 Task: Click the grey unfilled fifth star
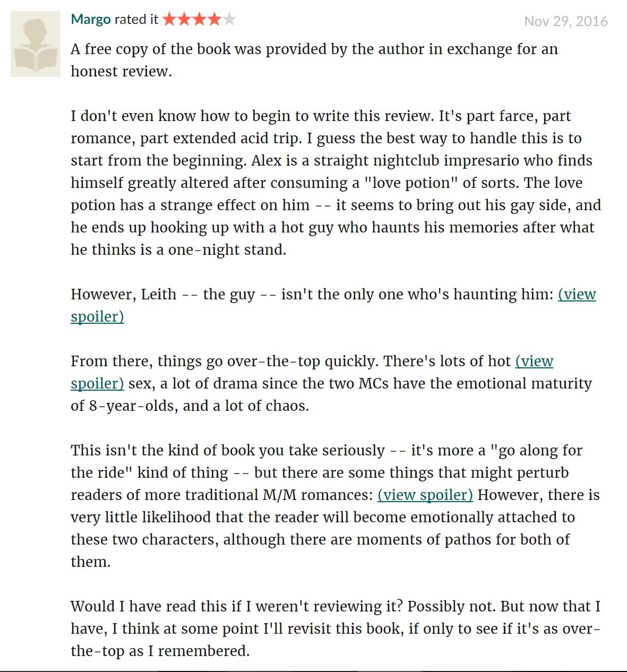(x=229, y=20)
